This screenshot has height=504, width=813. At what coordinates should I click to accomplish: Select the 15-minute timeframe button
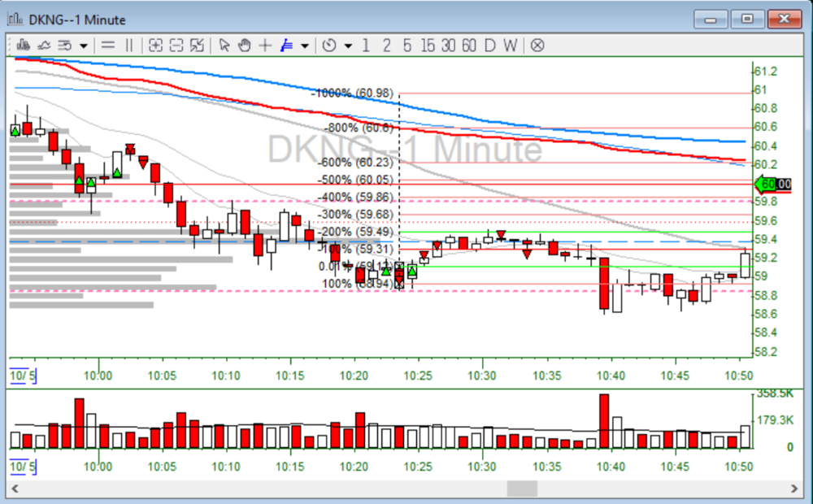[x=428, y=46]
